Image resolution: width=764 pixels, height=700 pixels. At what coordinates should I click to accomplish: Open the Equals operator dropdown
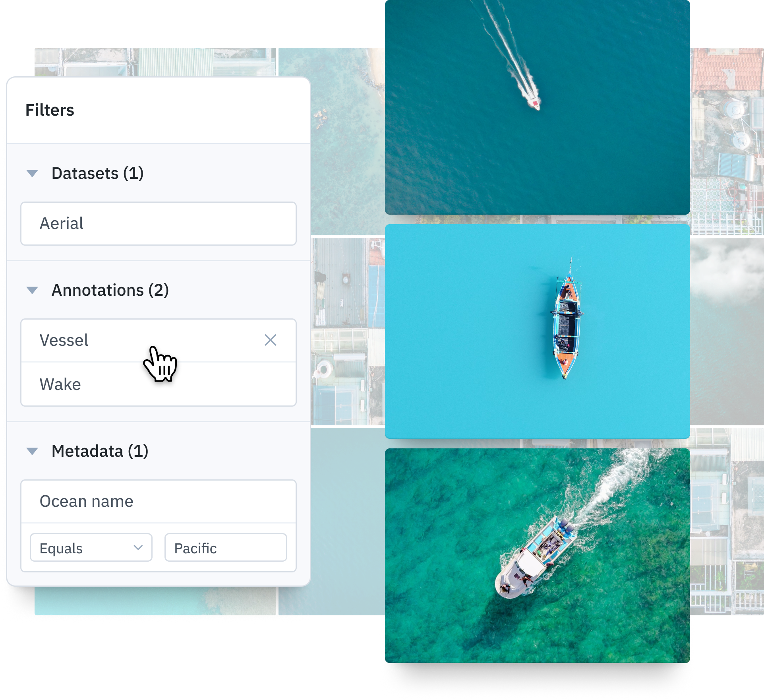pos(91,548)
